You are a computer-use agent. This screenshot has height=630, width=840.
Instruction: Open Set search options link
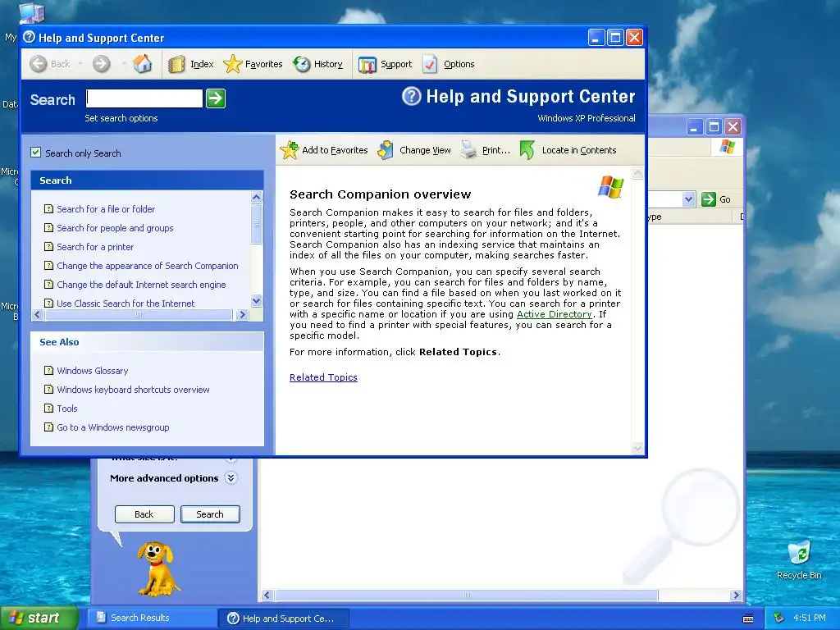121,118
